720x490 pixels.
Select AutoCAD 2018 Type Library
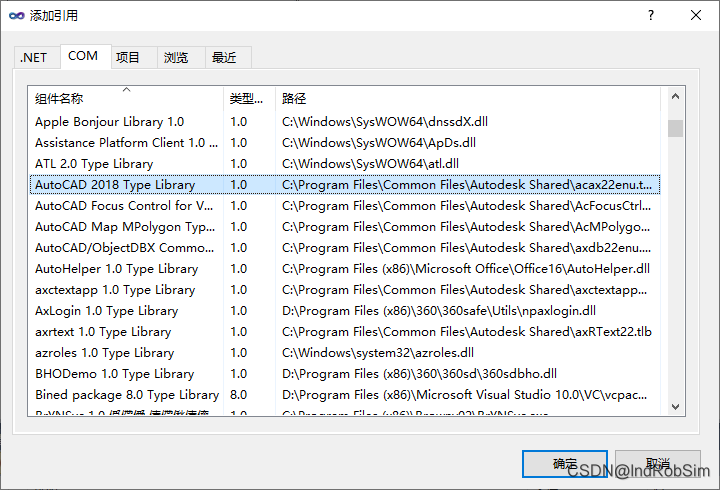pos(345,185)
